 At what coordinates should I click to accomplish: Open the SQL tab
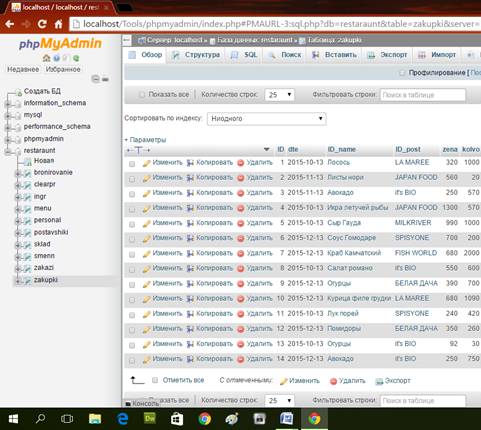click(244, 55)
